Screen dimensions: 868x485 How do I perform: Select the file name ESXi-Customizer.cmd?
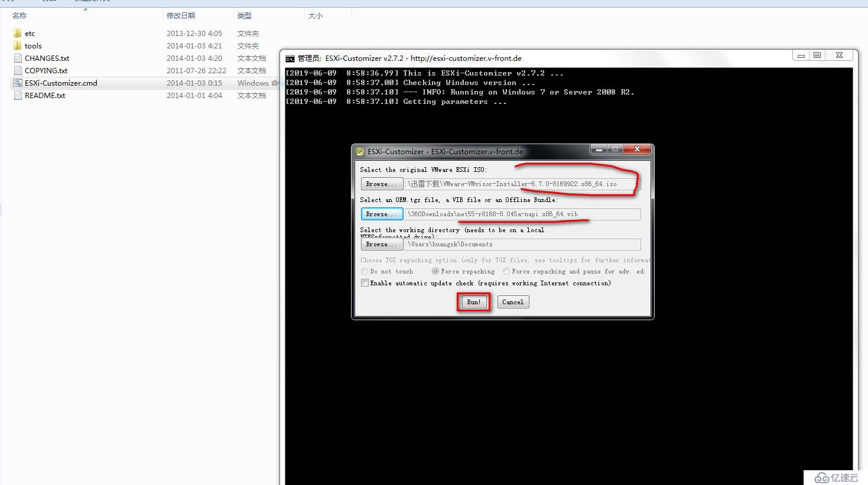pyautogui.click(x=61, y=83)
